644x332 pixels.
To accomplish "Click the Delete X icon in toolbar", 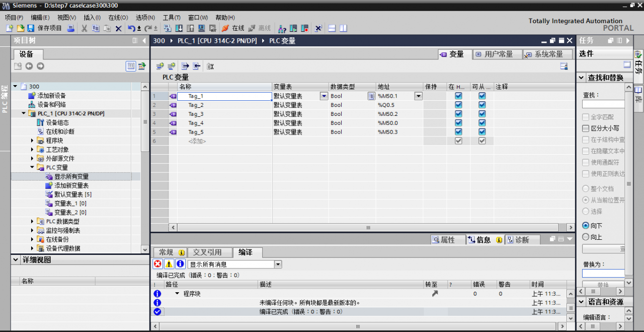I will coord(119,28).
